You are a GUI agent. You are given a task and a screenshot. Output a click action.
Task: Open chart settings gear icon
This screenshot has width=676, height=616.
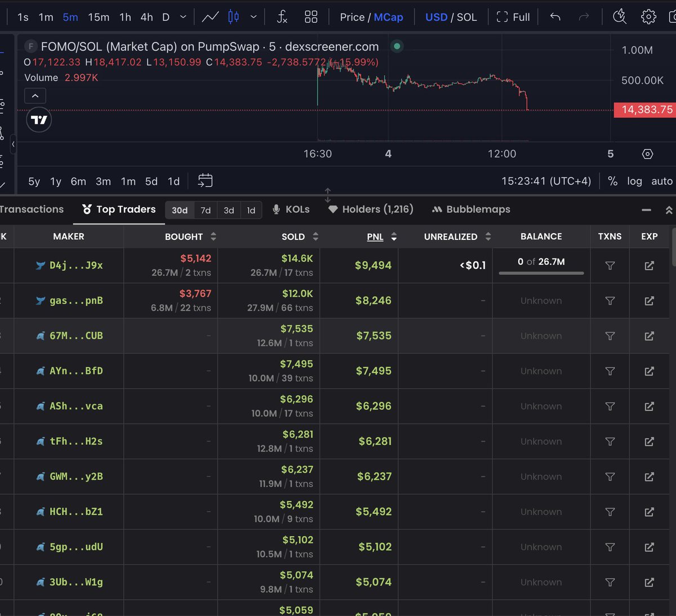click(x=648, y=17)
